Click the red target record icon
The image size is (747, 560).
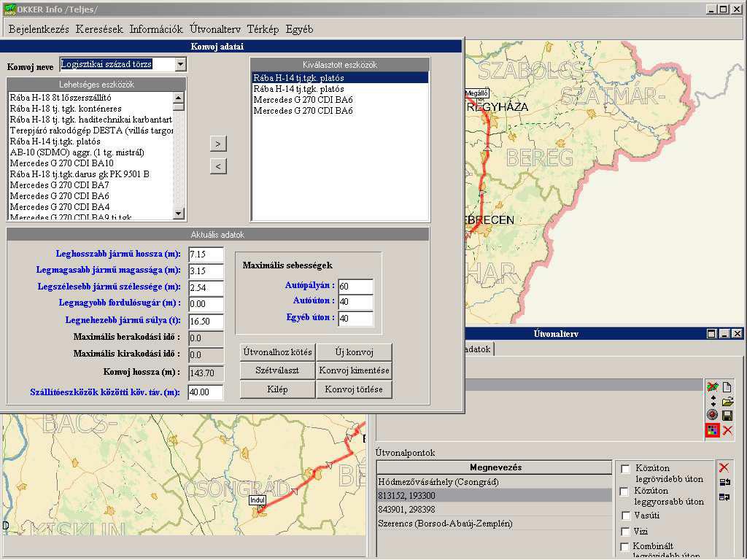pos(712,415)
